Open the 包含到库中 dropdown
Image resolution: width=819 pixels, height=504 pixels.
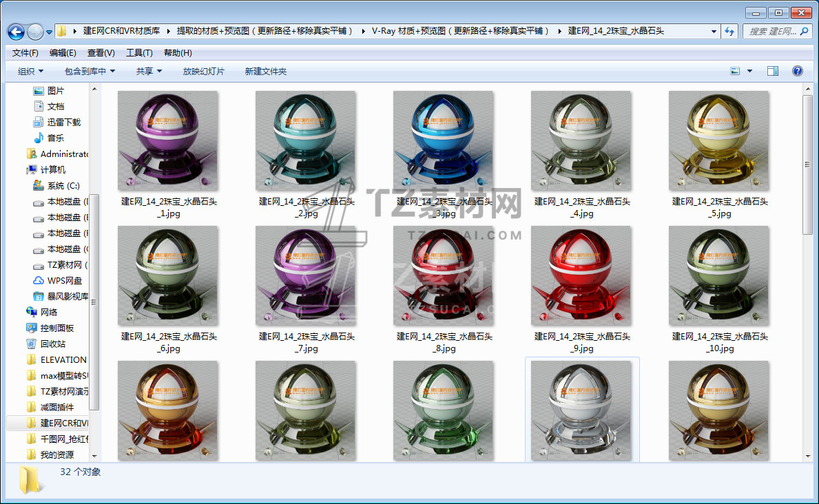[x=90, y=71]
